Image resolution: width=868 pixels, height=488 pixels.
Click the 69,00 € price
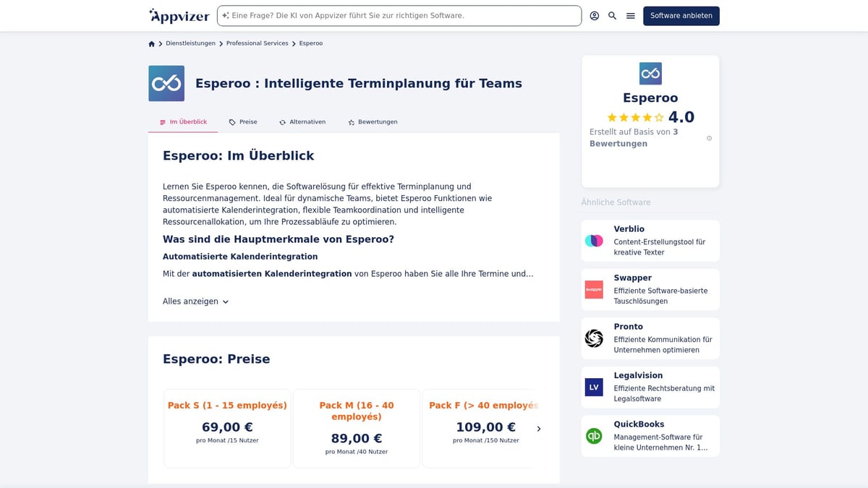(x=227, y=427)
